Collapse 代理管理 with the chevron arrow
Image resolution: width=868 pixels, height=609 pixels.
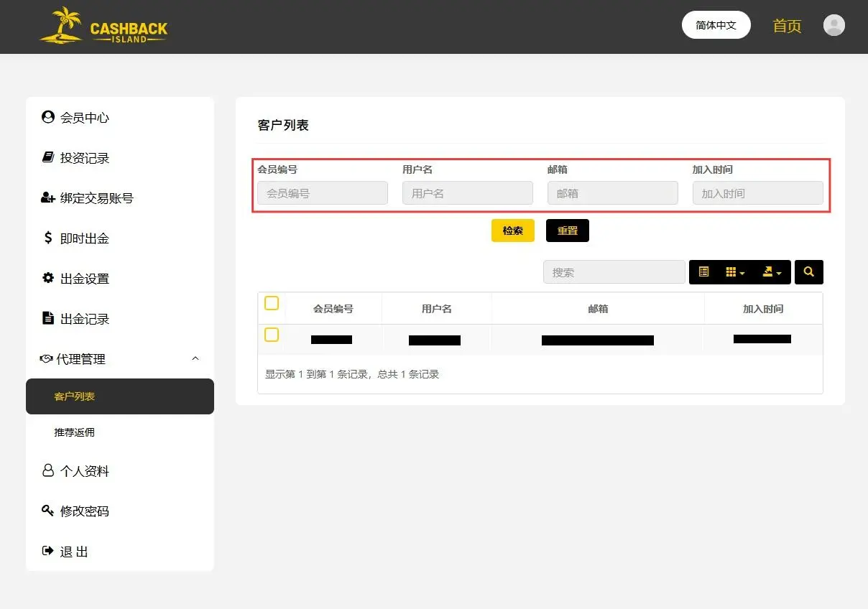[x=195, y=358]
